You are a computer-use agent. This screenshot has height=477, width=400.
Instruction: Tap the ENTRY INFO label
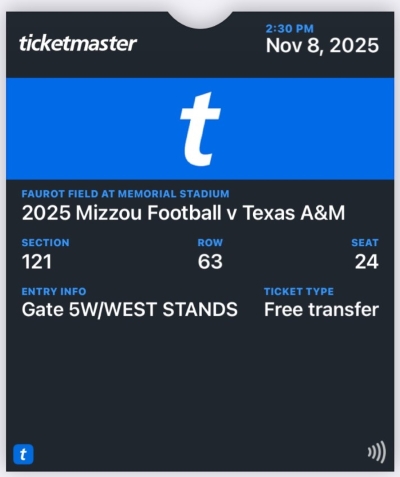point(54,292)
